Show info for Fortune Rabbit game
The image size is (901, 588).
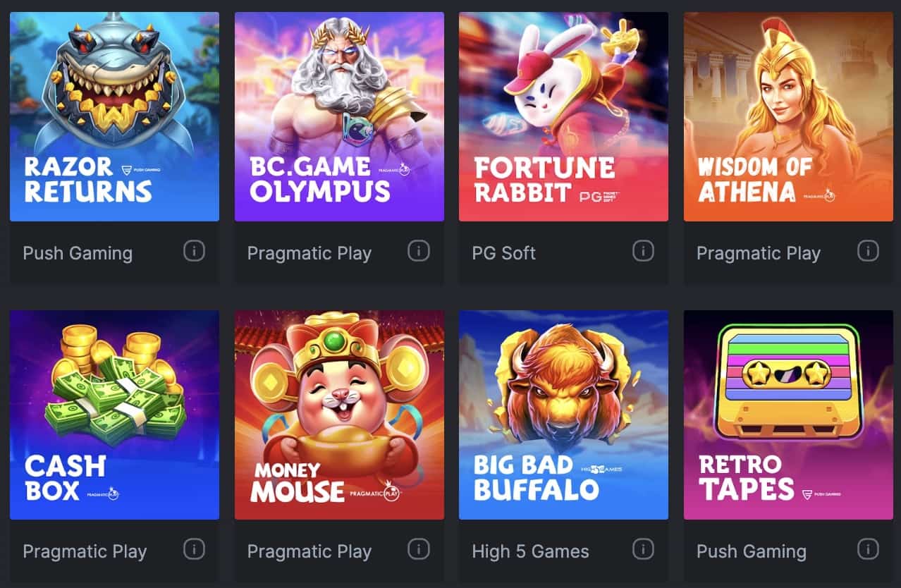(643, 250)
